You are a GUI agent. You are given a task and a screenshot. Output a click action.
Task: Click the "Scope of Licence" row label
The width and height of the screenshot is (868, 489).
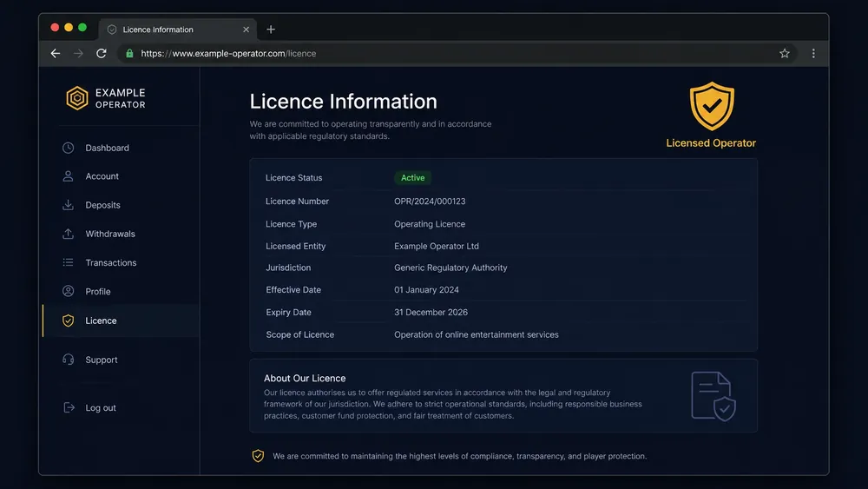click(300, 334)
